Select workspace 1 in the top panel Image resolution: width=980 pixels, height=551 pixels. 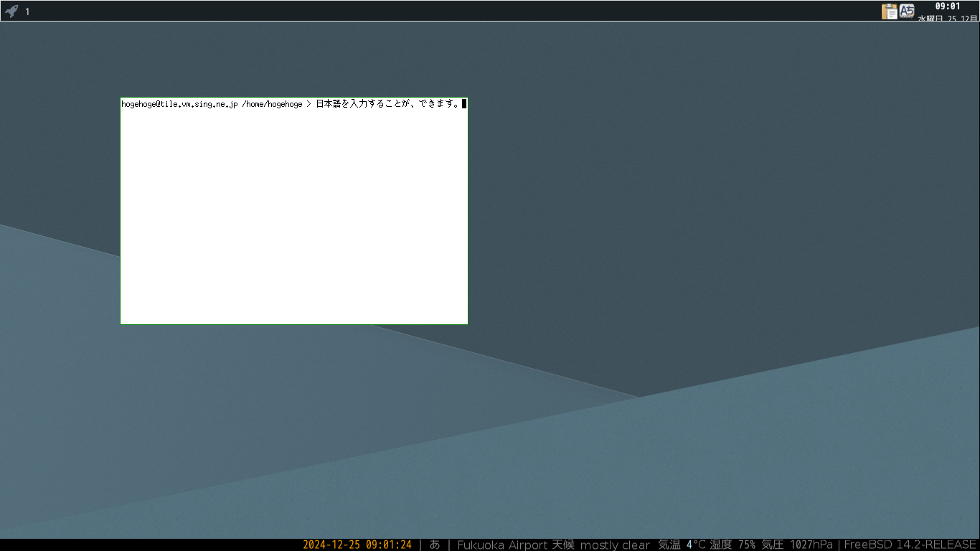(x=27, y=11)
